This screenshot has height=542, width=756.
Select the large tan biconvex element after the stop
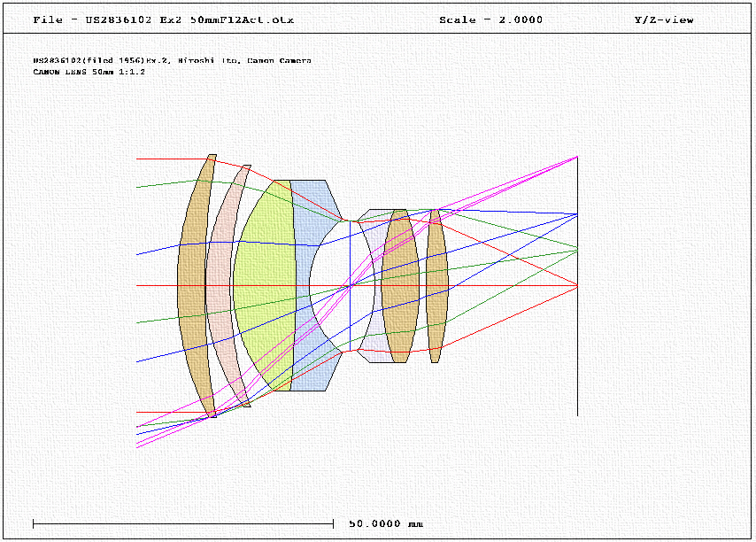tap(400, 286)
